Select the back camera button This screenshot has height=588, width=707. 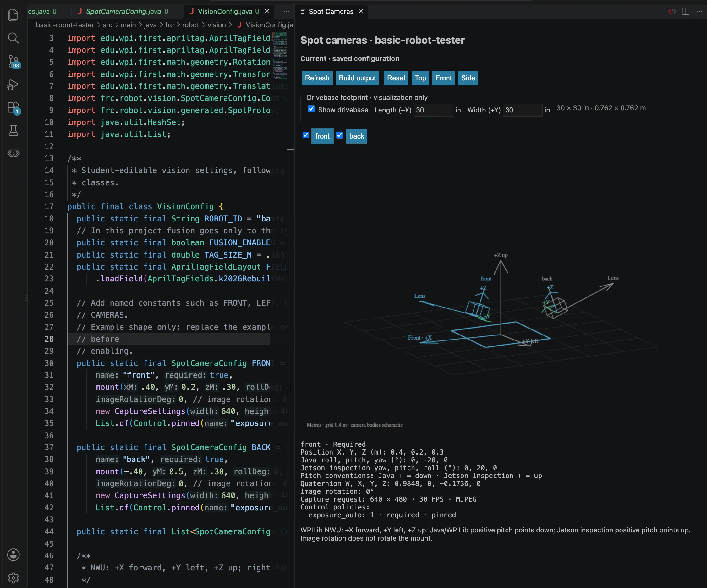357,136
